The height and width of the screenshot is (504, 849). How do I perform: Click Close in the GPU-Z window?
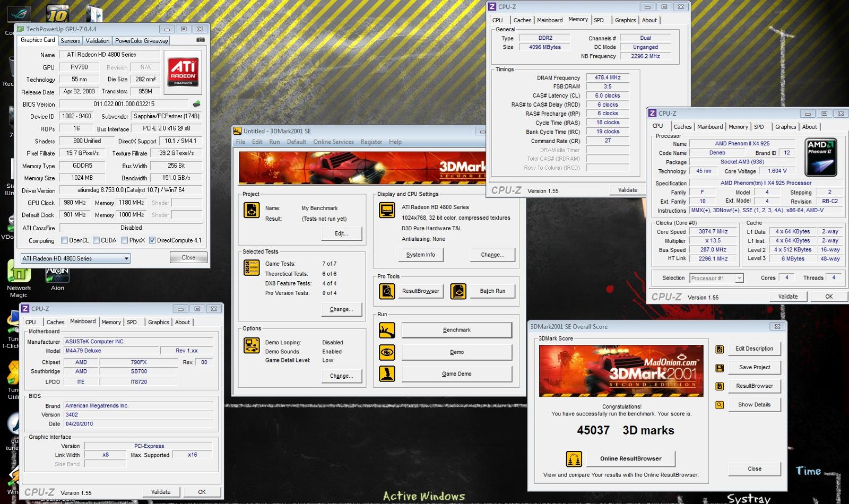[x=188, y=257]
